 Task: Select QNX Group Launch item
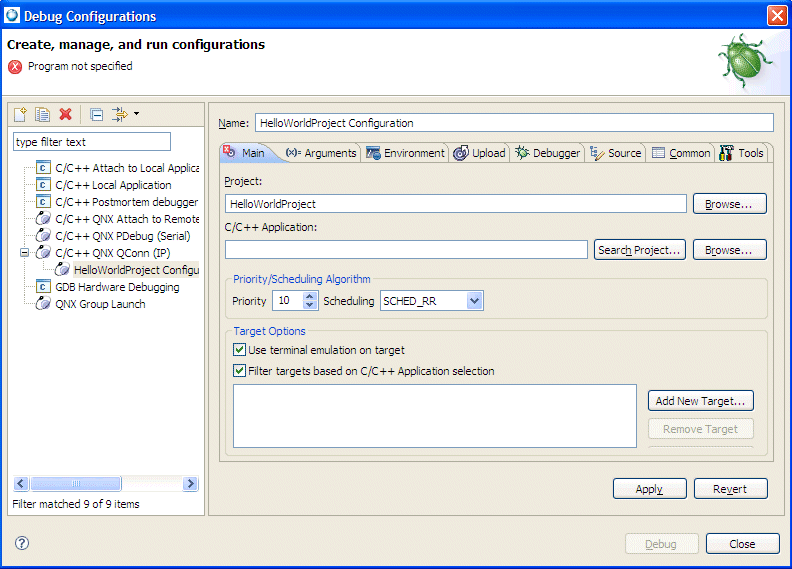pyautogui.click(x=99, y=304)
